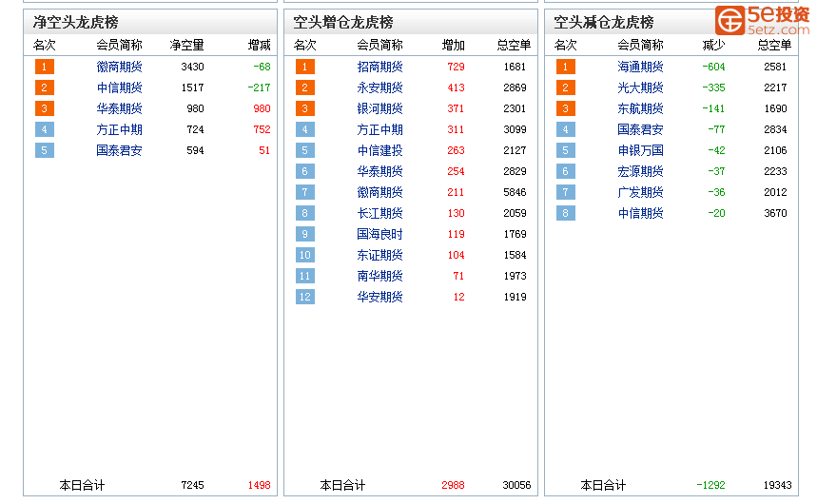
Task: Click the daily total value 19343
Action: [777, 485]
